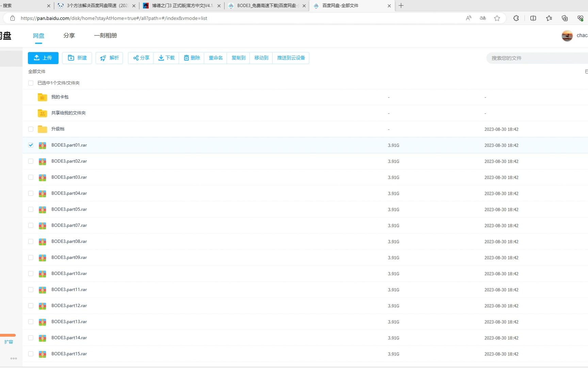
Task: Click the translate page icon in address bar
Action: pyautogui.click(x=483, y=18)
